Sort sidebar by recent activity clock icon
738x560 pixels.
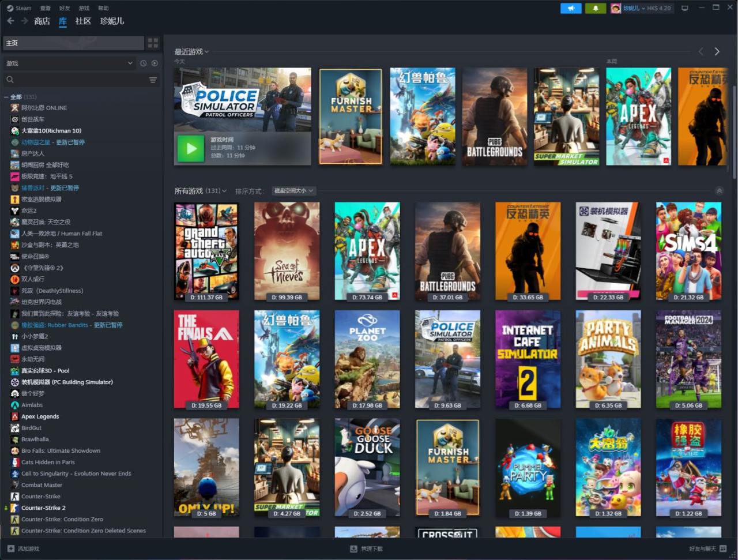pos(144,63)
